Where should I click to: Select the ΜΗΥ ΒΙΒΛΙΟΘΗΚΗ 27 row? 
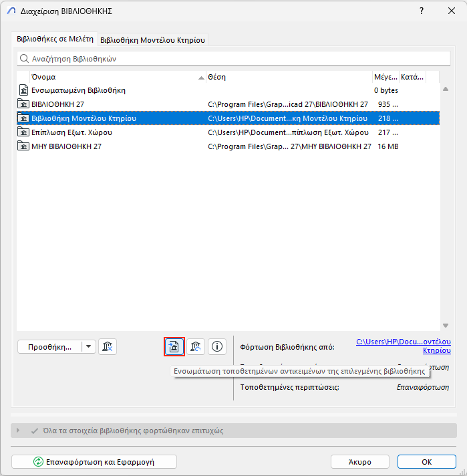click(x=228, y=146)
